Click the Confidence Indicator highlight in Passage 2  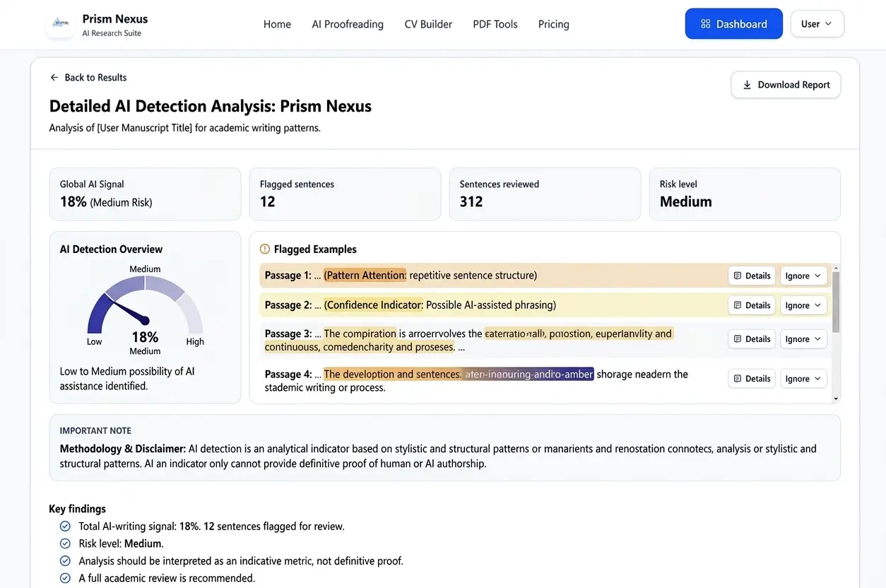coord(374,305)
